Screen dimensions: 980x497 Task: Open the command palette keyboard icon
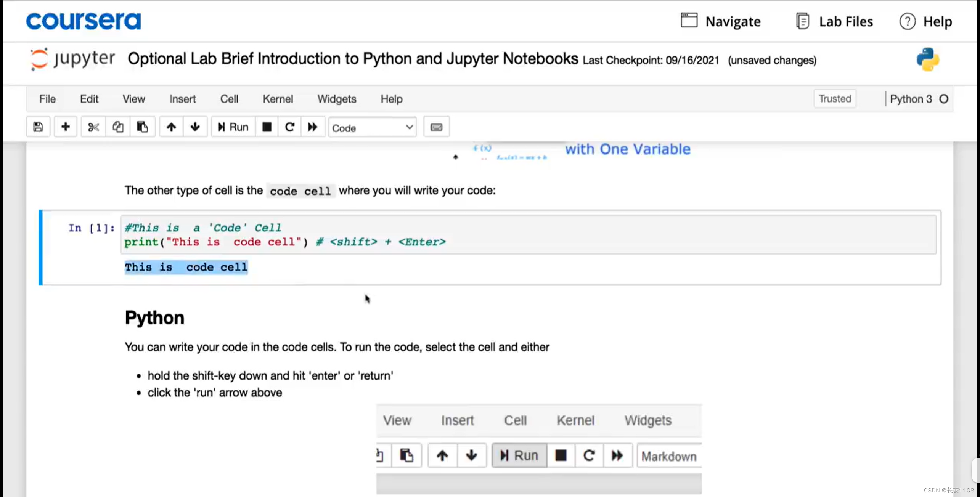tap(437, 127)
